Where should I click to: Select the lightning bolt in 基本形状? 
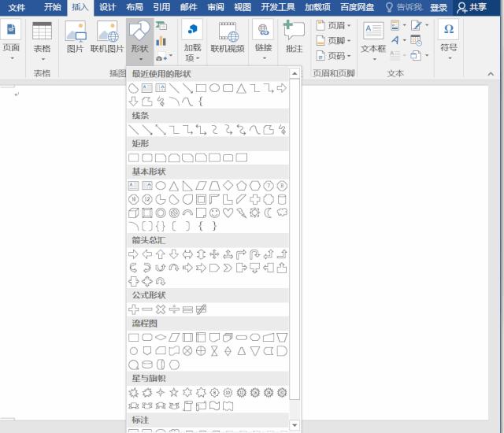[242, 213]
